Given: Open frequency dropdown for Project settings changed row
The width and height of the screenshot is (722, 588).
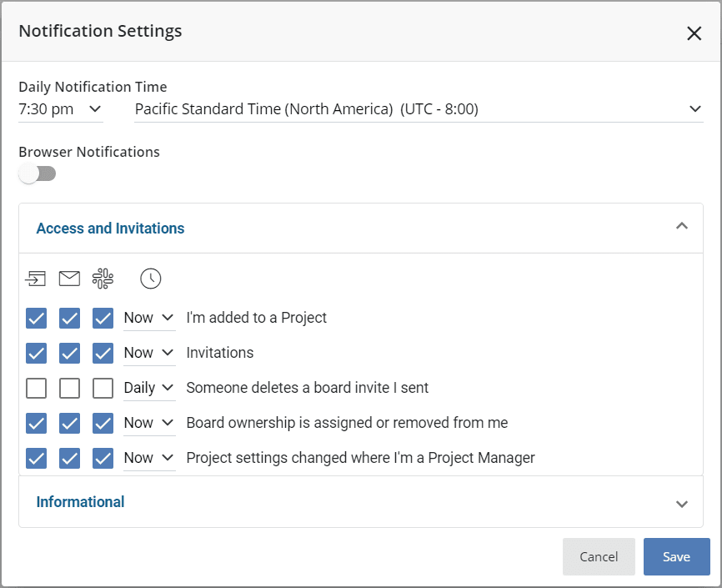Looking at the screenshot, I should [148, 458].
